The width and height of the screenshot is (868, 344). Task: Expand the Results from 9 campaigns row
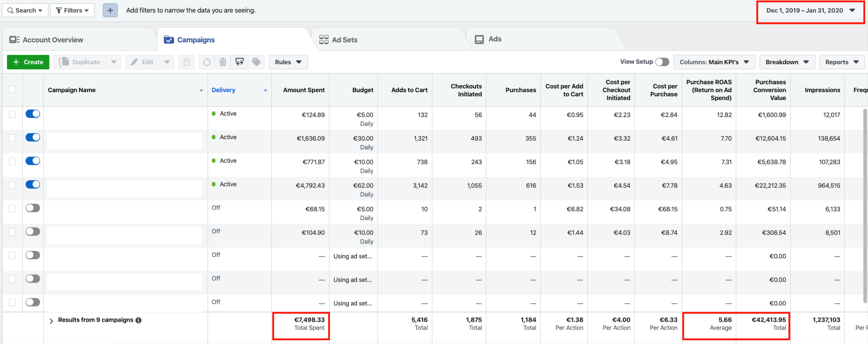click(51, 321)
